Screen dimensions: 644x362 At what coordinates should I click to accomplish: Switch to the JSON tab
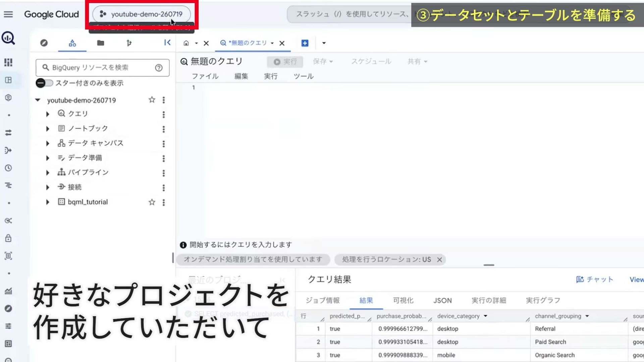442,301
